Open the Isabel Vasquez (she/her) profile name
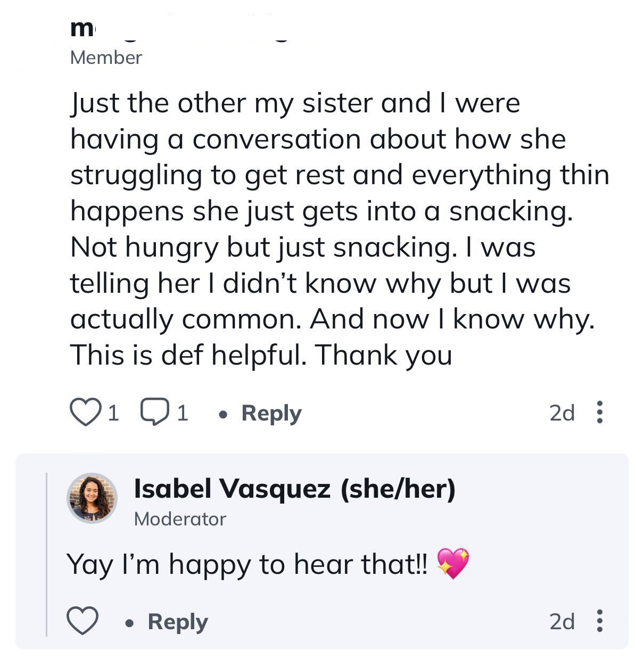Viewport: 644px width, 667px height. pos(295,489)
